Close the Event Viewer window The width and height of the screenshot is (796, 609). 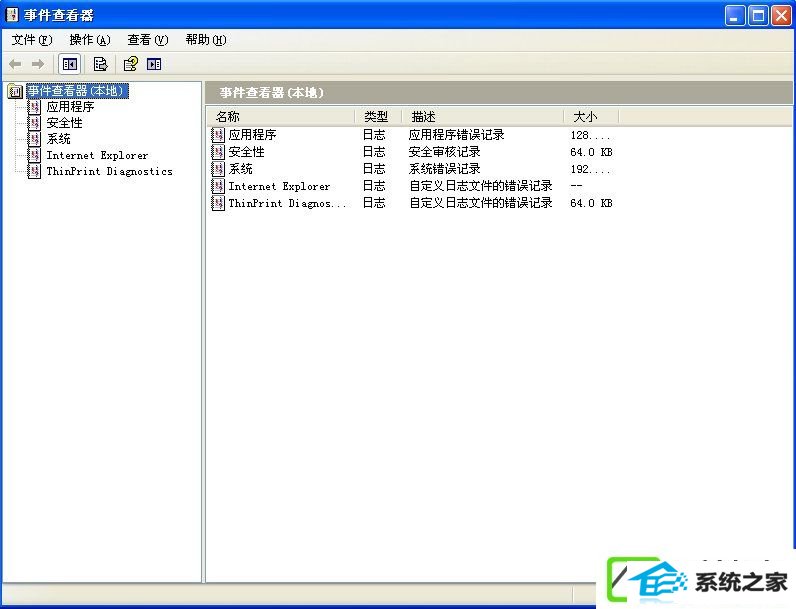(x=781, y=16)
